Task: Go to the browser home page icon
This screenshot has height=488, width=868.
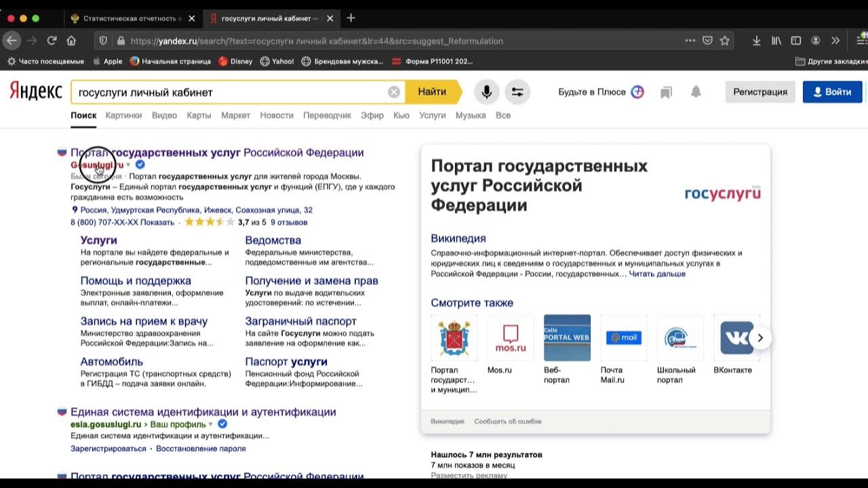Action: pos(71,41)
